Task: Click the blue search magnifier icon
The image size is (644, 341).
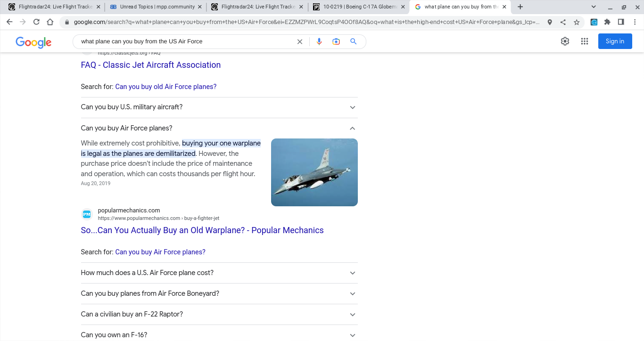Action: [x=353, y=41]
